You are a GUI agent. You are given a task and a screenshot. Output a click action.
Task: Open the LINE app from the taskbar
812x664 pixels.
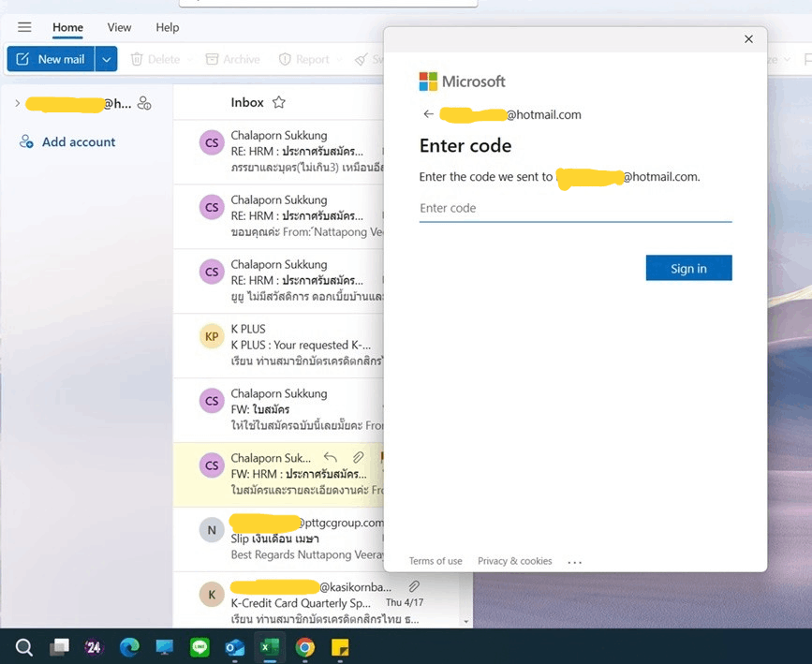pos(199,647)
